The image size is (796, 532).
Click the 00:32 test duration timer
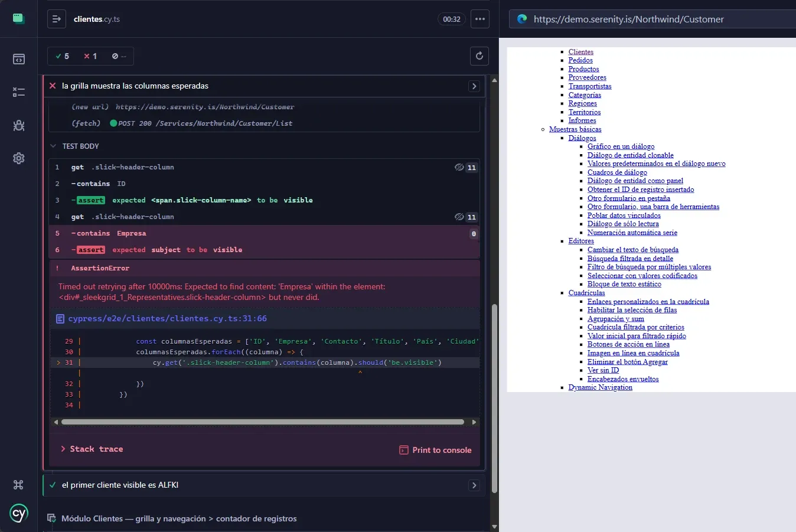pyautogui.click(x=452, y=19)
